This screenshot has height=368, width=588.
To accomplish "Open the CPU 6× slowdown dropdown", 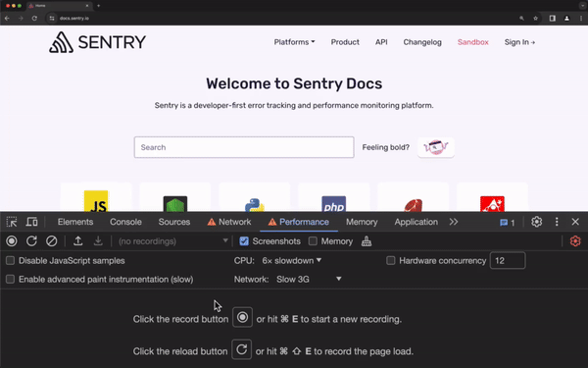I will click(292, 261).
